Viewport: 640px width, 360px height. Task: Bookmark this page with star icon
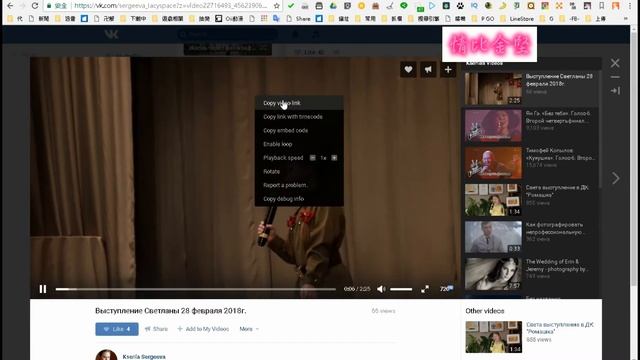[x=277, y=6]
